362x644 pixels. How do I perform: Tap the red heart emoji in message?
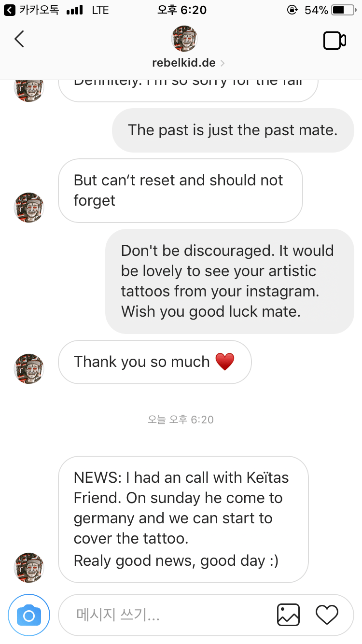tap(224, 362)
